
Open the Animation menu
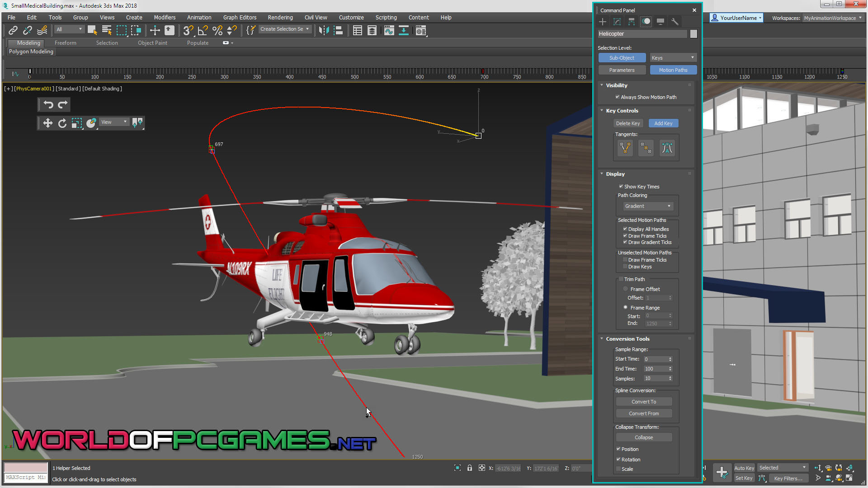point(198,17)
